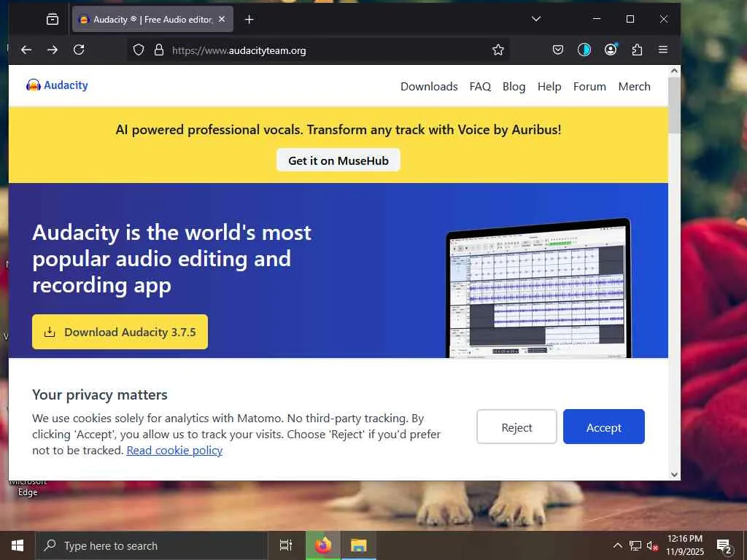Accept analytics cookies
The width and height of the screenshot is (747, 560).
[x=603, y=427]
